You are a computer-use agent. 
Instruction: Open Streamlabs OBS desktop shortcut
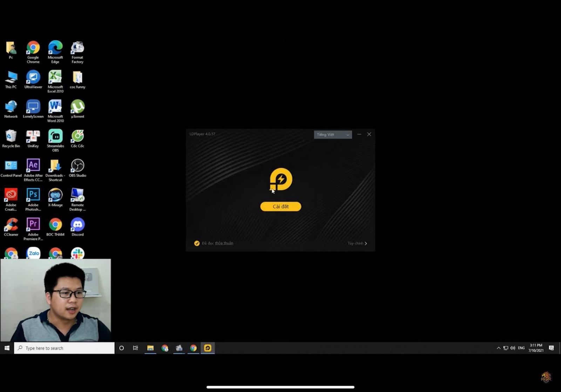(55, 141)
